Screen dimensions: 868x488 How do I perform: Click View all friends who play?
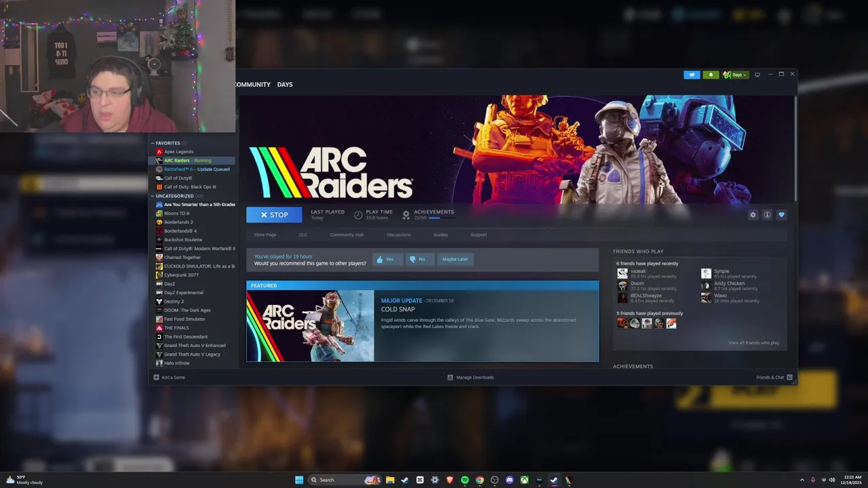(x=754, y=343)
